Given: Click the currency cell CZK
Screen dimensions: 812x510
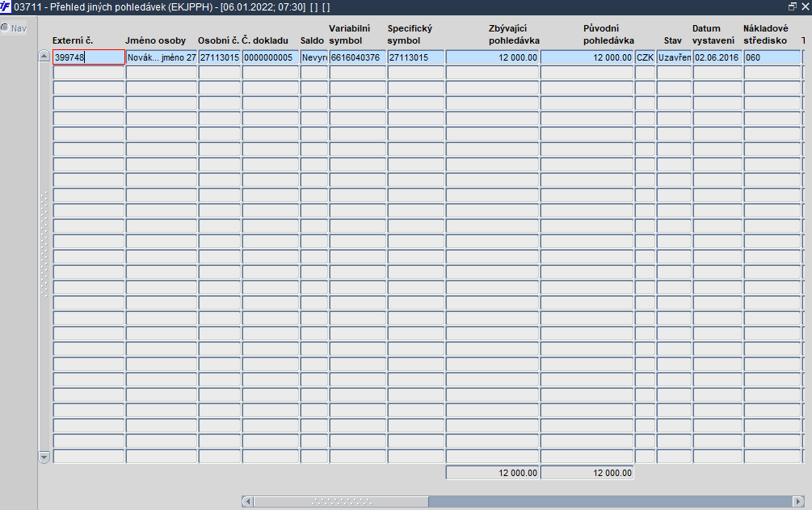Looking at the screenshot, I should [645, 57].
